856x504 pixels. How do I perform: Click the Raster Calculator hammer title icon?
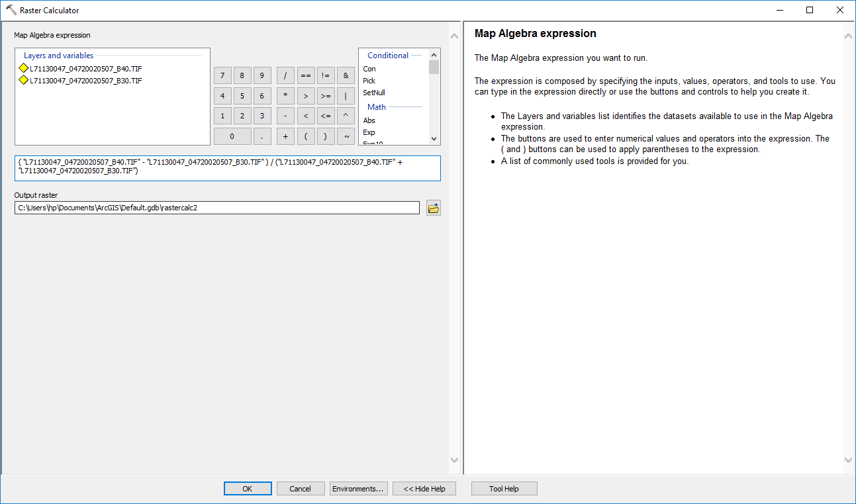point(11,10)
